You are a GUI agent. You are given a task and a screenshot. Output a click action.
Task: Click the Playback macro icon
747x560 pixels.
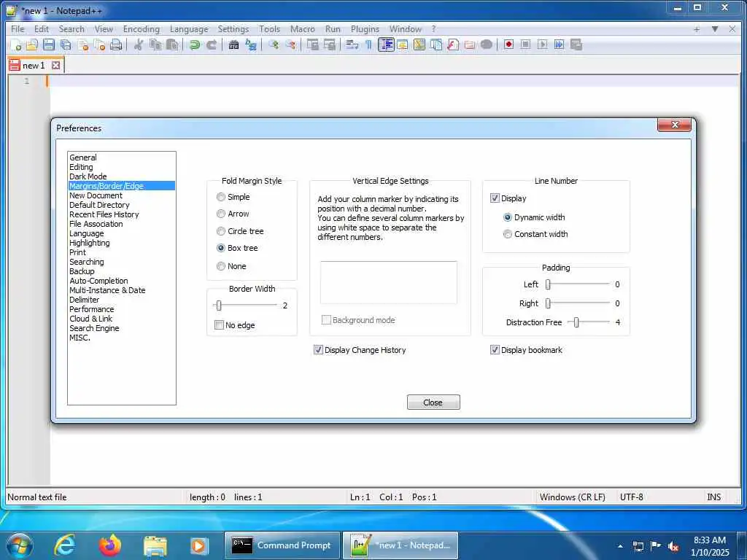coord(542,44)
